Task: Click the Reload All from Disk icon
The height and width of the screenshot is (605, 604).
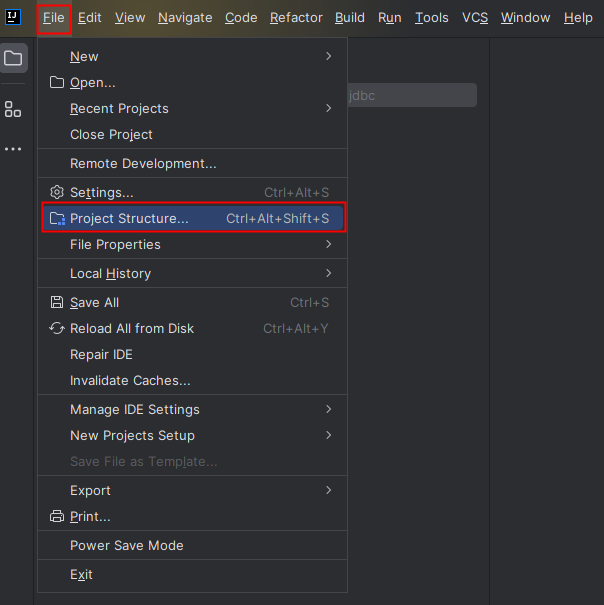Action: tap(57, 328)
